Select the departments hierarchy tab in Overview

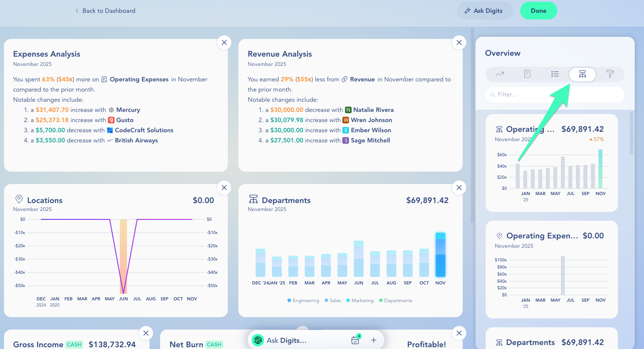coord(582,74)
